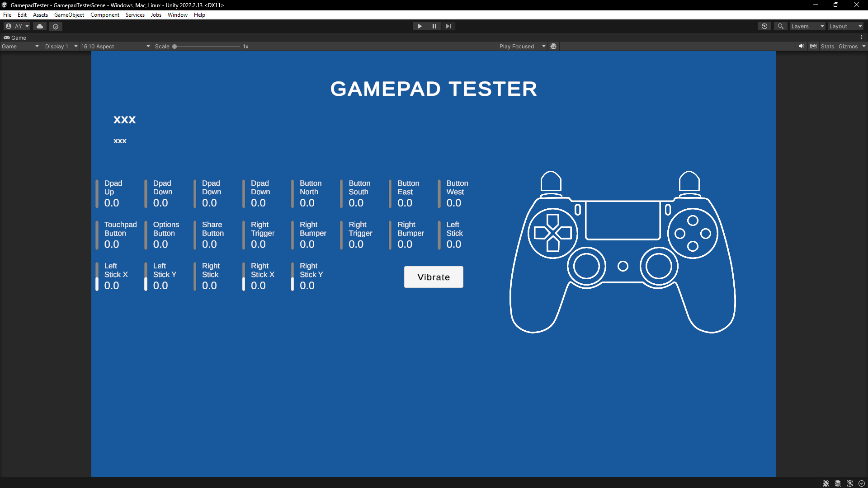Expand the Layers dropdown
This screenshot has height=488, width=868.
807,26
